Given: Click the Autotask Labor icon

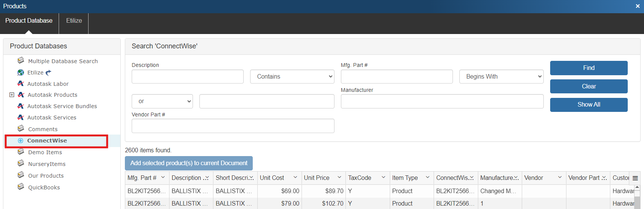Looking at the screenshot, I should pyautogui.click(x=21, y=84).
